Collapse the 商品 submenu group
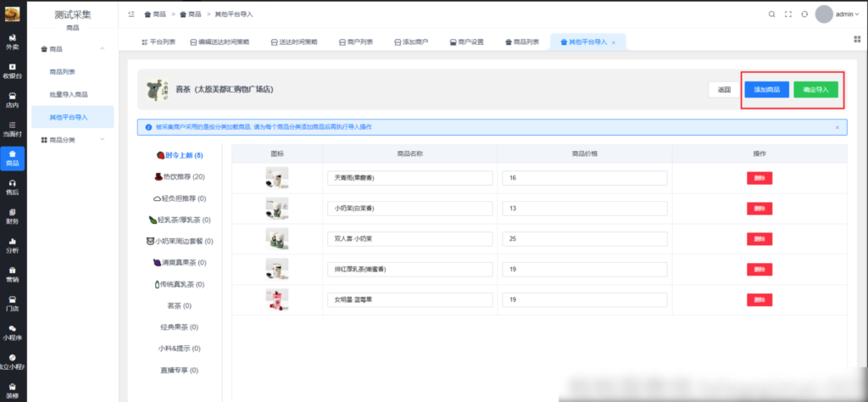The width and height of the screenshot is (868, 402). point(102,49)
